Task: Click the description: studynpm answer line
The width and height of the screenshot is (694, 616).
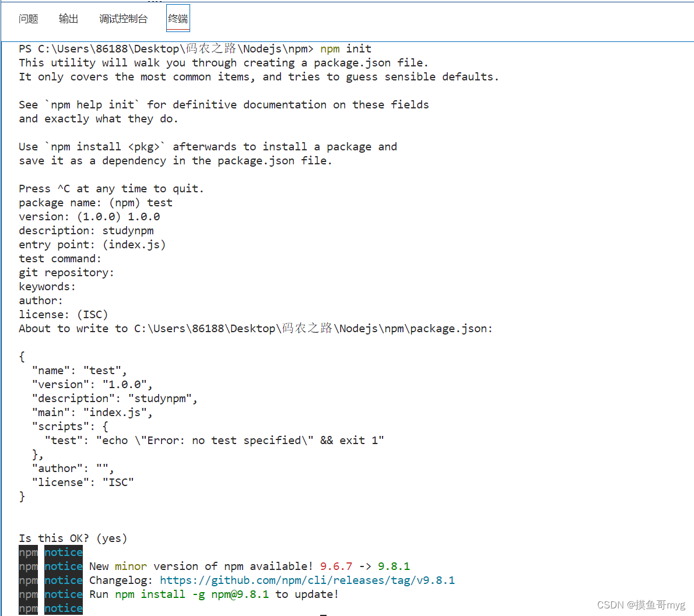Action: click(x=86, y=230)
